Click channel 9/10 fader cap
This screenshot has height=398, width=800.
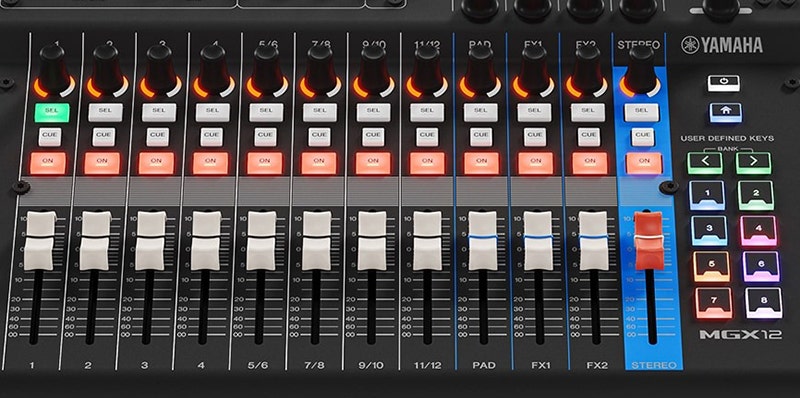click(x=372, y=241)
